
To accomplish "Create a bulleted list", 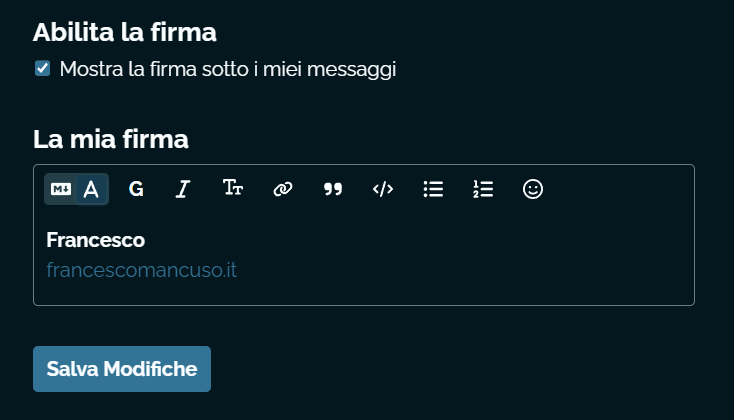I will tap(433, 189).
